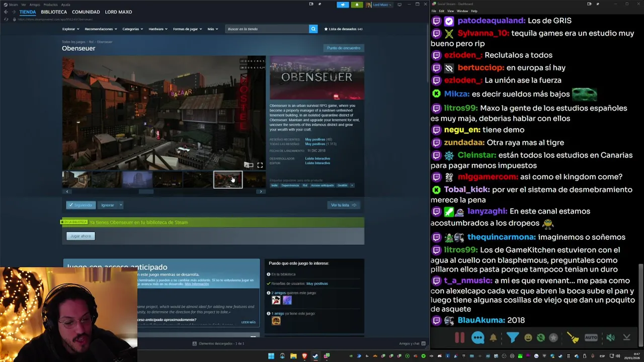Open the Amigos menu in Steam
The height and width of the screenshot is (362, 644).
[x=35, y=5]
